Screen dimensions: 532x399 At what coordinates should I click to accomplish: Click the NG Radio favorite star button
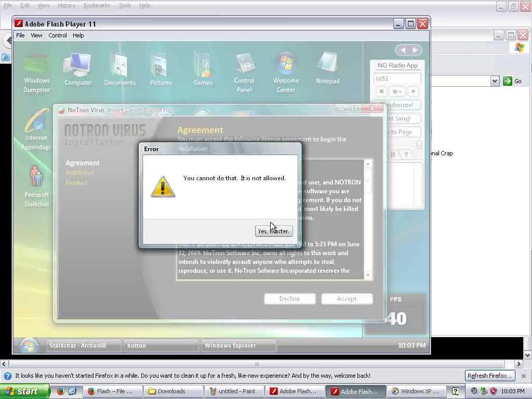pyautogui.click(x=396, y=91)
